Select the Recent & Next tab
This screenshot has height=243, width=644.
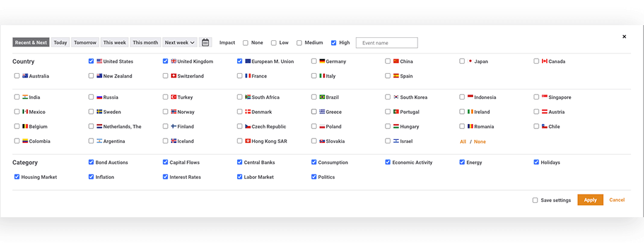click(31, 42)
